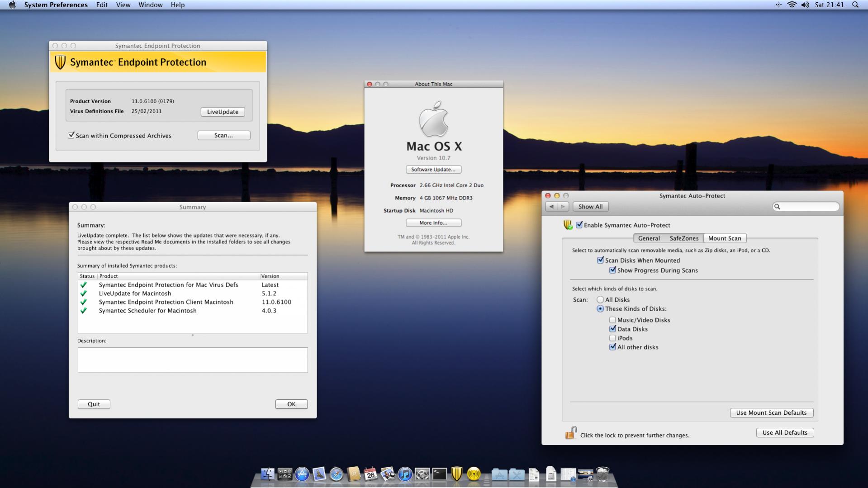Screen dimensions: 868x488
Task: Click the lock to prevent changes
Action: (571, 433)
